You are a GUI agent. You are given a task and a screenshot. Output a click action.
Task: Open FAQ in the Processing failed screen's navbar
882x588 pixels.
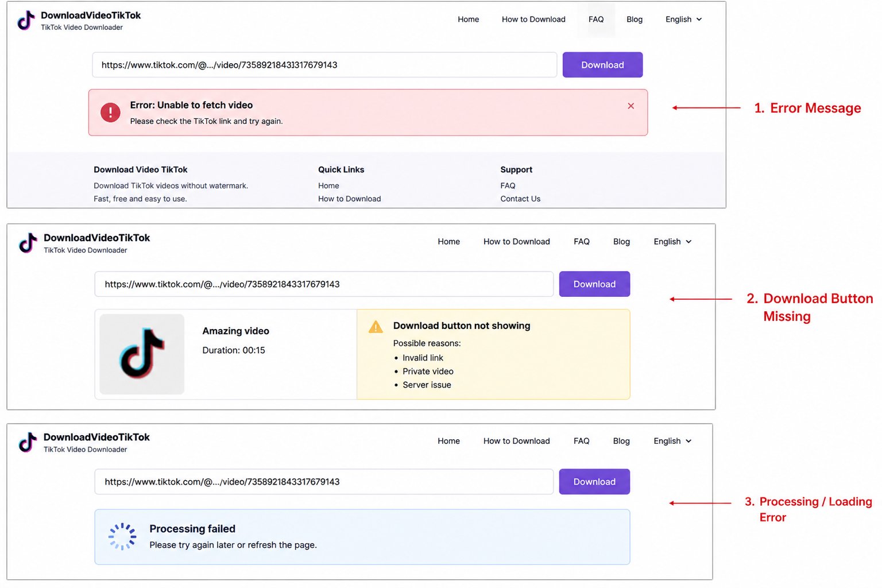582,441
